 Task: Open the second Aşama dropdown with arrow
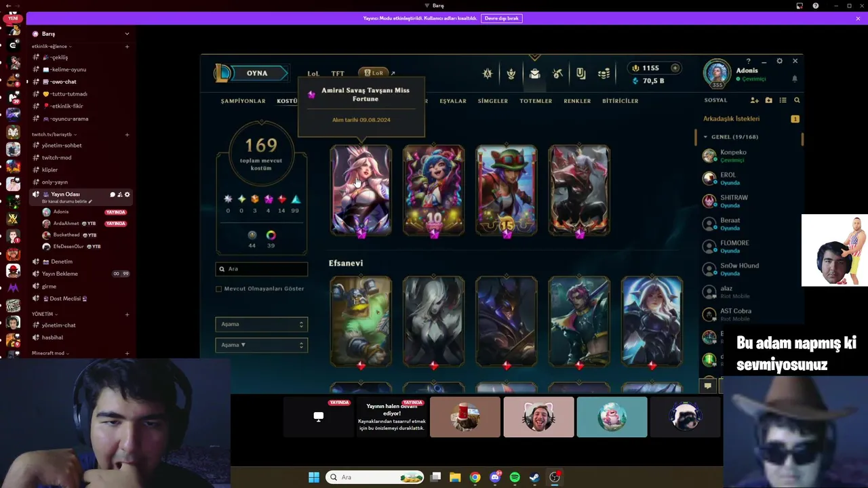click(x=262, y=345)
